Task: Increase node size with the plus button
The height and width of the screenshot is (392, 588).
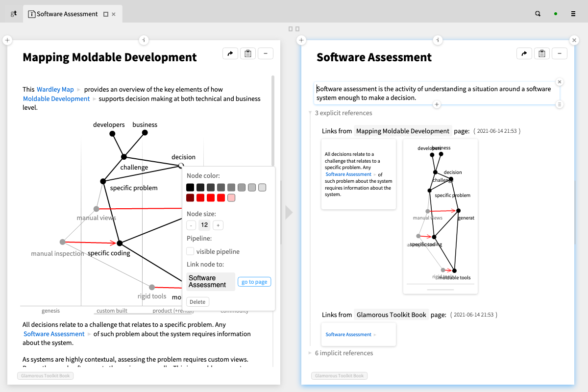Action: pyautogui.click(x=218, y=225)
